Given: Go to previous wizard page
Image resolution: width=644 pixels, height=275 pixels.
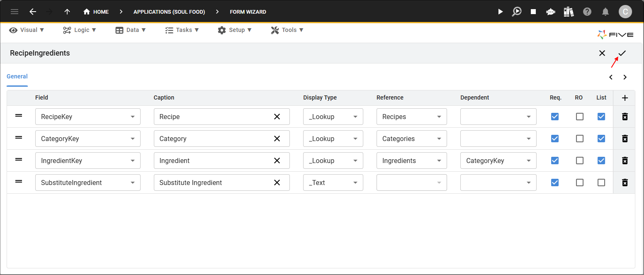Looking at the screenshot, I should coord(611,77).
